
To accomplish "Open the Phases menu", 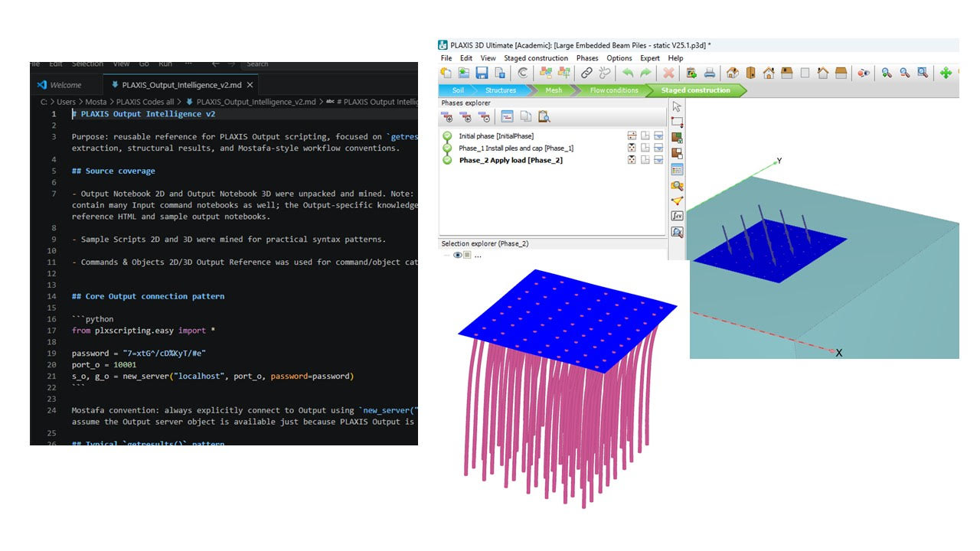I will point(587,58).
